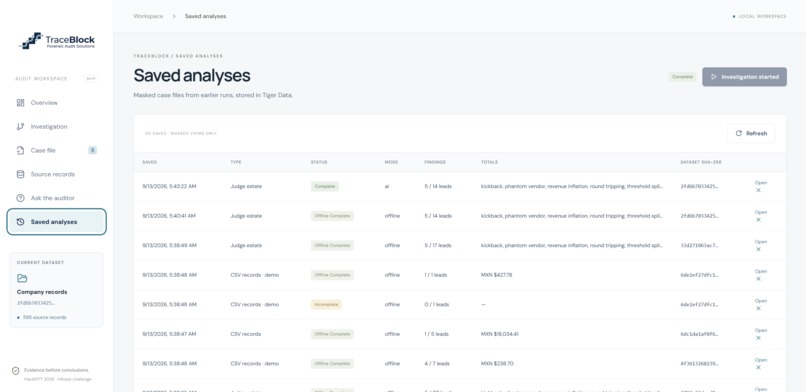
Task: Click the shield icon beside Evidence before conclusions
Action: click(15, 370)
